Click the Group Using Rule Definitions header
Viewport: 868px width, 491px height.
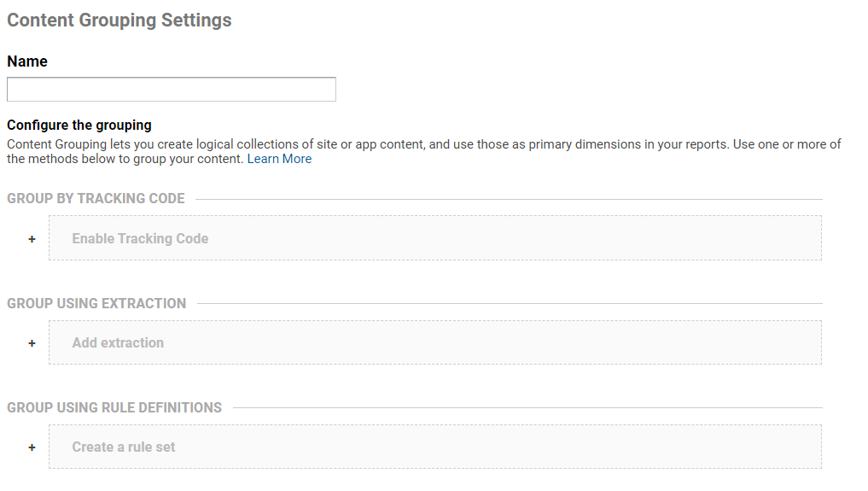point(114,407)
